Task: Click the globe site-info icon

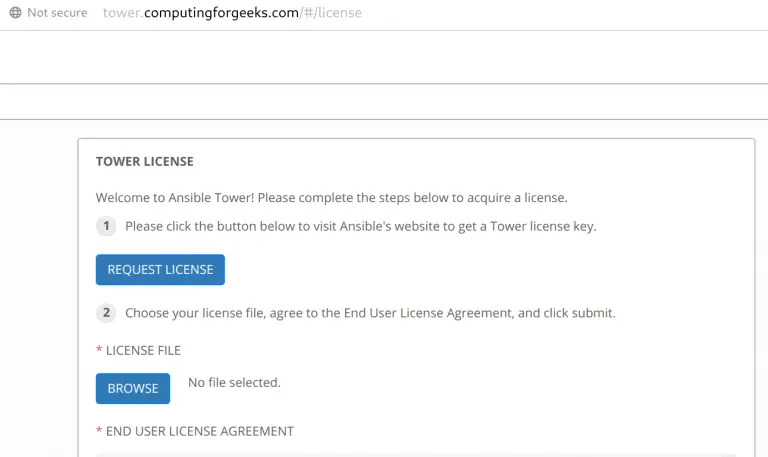Action: coord(15,13)
